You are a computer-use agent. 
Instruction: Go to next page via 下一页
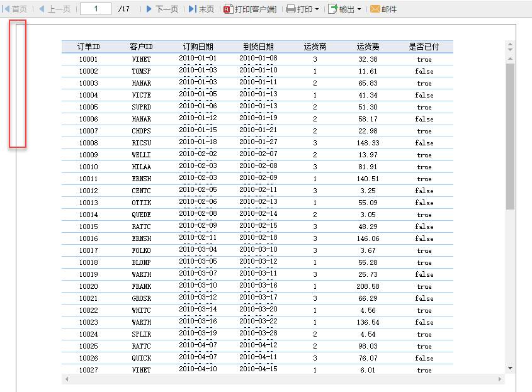[162, 9]
